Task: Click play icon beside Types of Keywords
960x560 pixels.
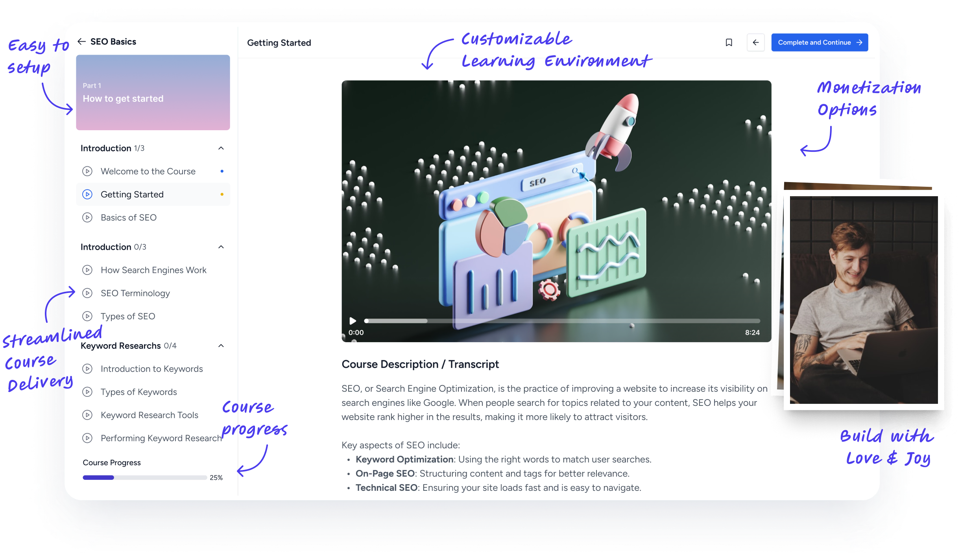Action: coord(87,392)
